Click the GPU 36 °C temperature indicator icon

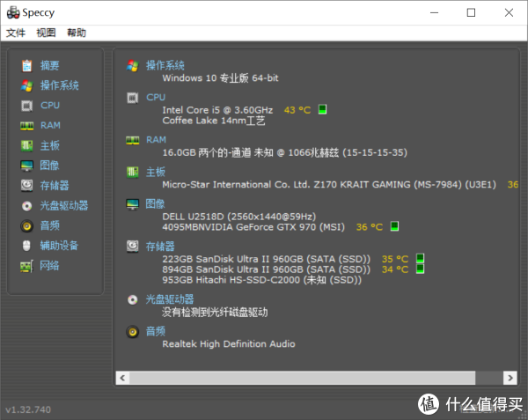click(394, 226)
